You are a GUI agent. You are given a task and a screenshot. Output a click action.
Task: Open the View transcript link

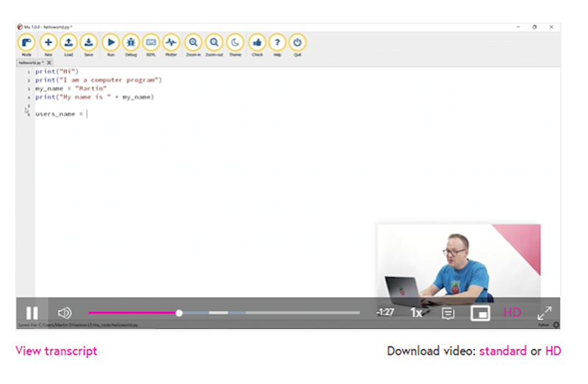click(57, 351)
